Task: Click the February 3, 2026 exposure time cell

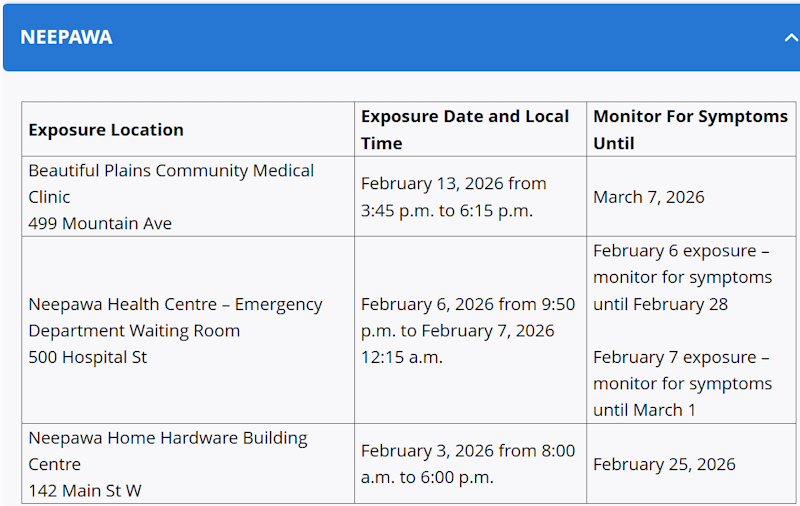Action: pyautogui.click(x=467, y=464)
